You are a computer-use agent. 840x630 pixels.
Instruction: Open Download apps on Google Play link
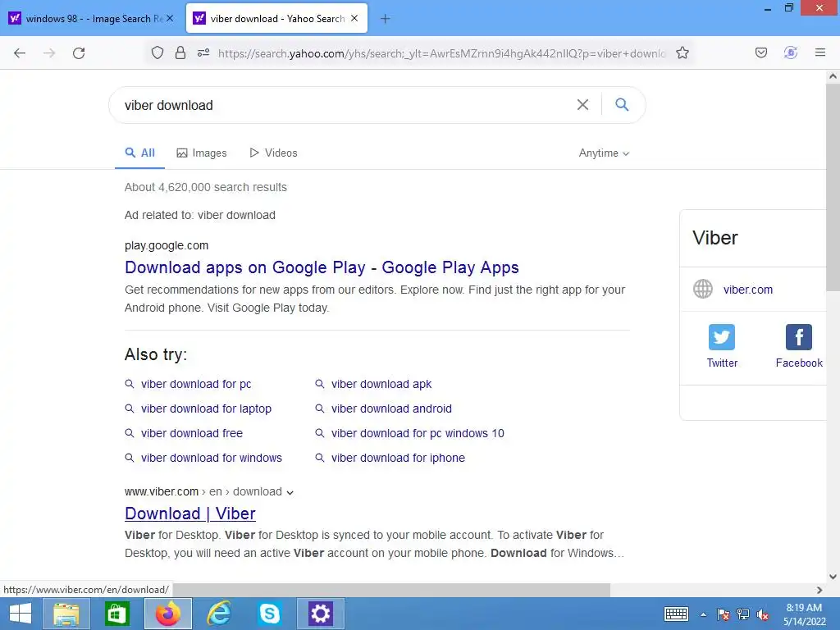(x=322, y=267)
